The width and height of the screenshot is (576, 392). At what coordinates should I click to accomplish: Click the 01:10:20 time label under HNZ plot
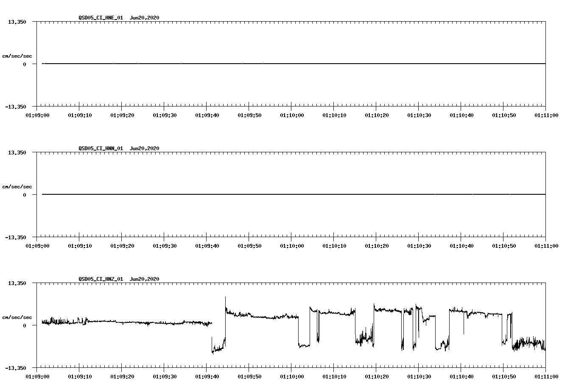coord(377,376)
